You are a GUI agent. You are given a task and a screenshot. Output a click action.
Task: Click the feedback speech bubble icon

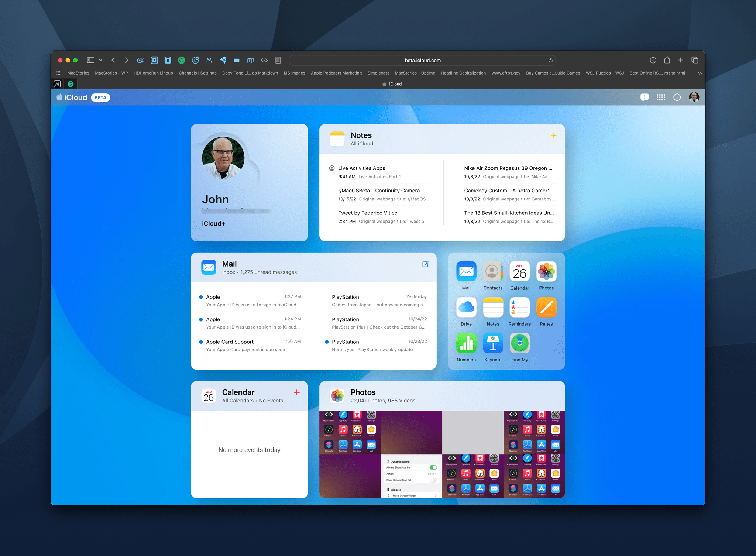645,97
